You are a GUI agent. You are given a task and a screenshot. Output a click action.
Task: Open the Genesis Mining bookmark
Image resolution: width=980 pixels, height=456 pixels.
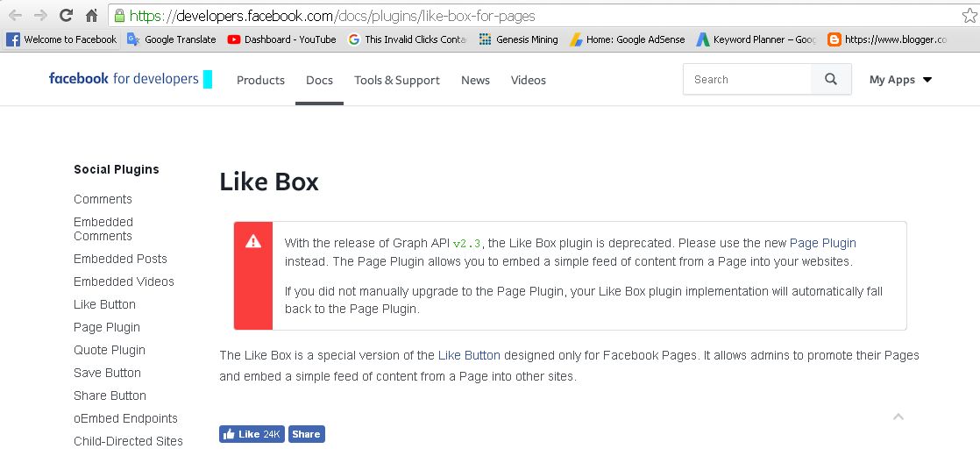click(x=518, y=39)
